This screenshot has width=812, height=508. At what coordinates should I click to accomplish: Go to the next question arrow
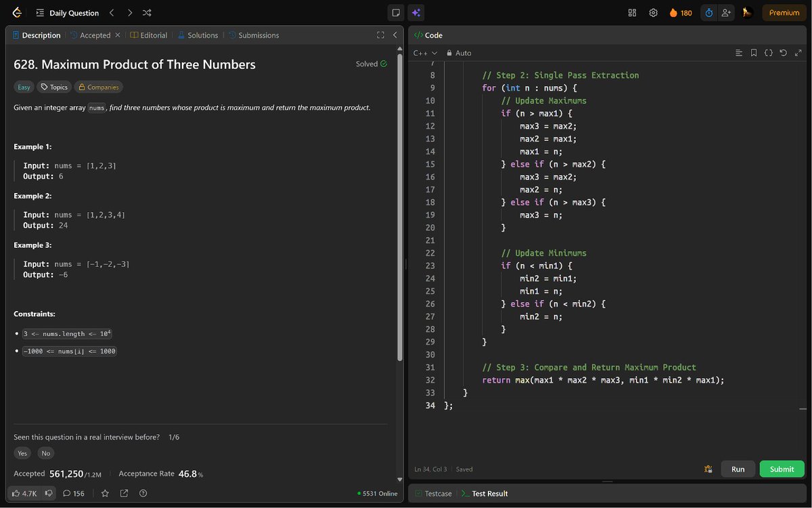click(x=129, y=13)
